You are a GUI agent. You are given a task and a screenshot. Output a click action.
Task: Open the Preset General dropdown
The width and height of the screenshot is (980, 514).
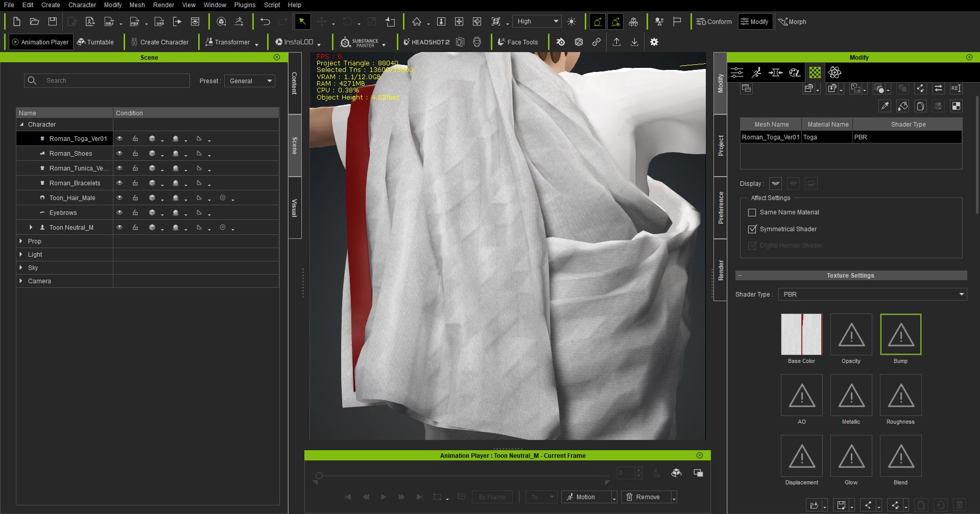coord(250,81)
